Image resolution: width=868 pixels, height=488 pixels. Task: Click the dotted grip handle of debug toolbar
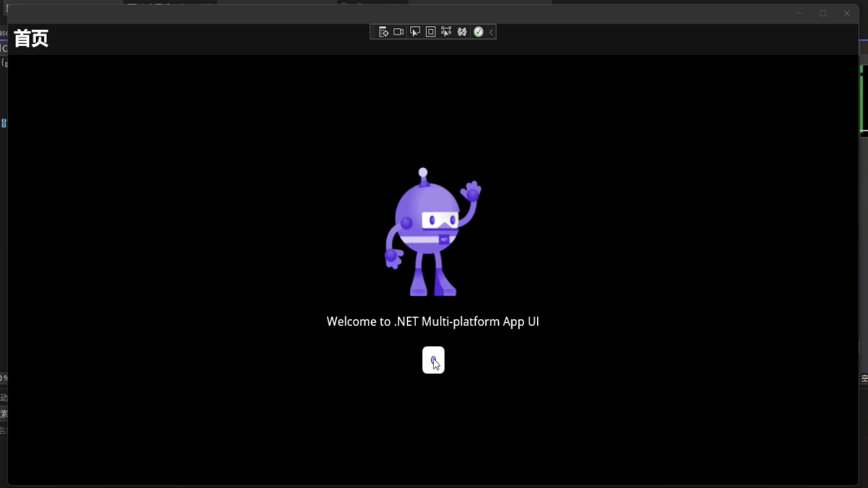[373, 32]
